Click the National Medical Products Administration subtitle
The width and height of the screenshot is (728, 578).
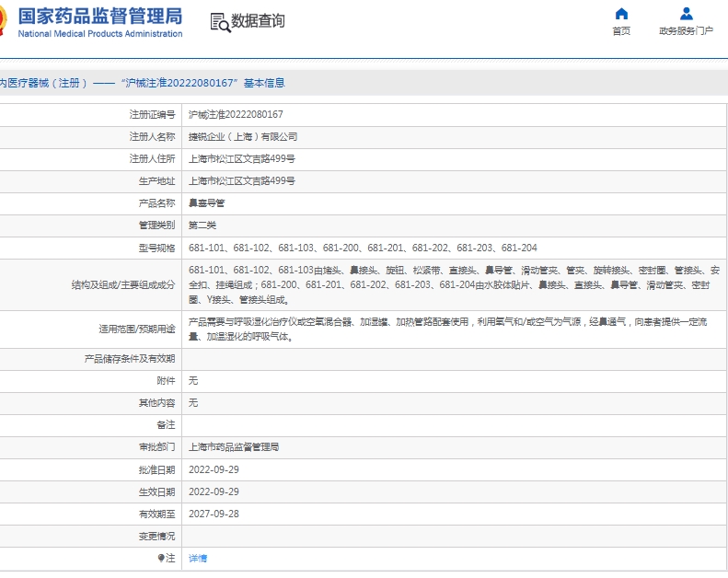[x=100, y=34]
